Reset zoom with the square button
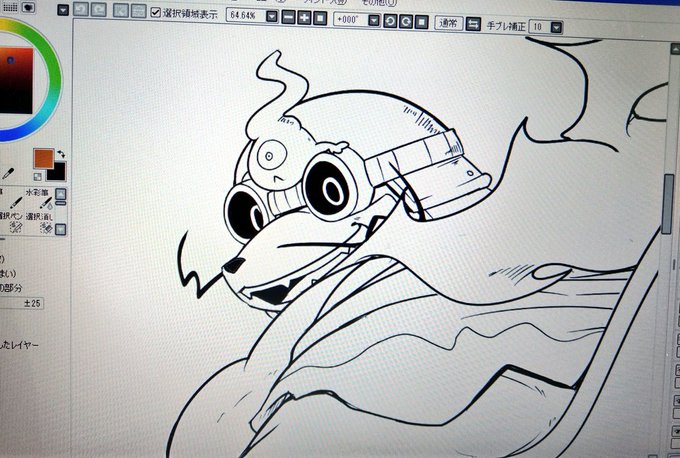This screenshot has width=680, height=458. [x=320, y=18]
